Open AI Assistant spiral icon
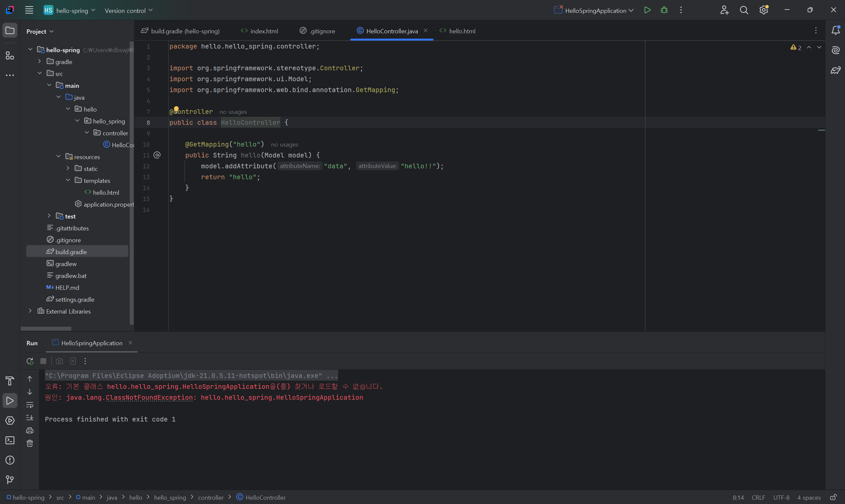 [x=835, y=50]
